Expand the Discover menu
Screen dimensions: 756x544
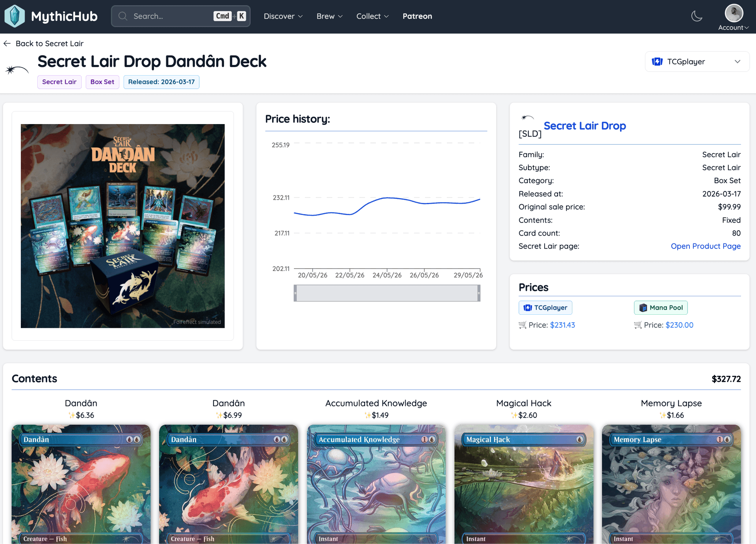[283, 16]
